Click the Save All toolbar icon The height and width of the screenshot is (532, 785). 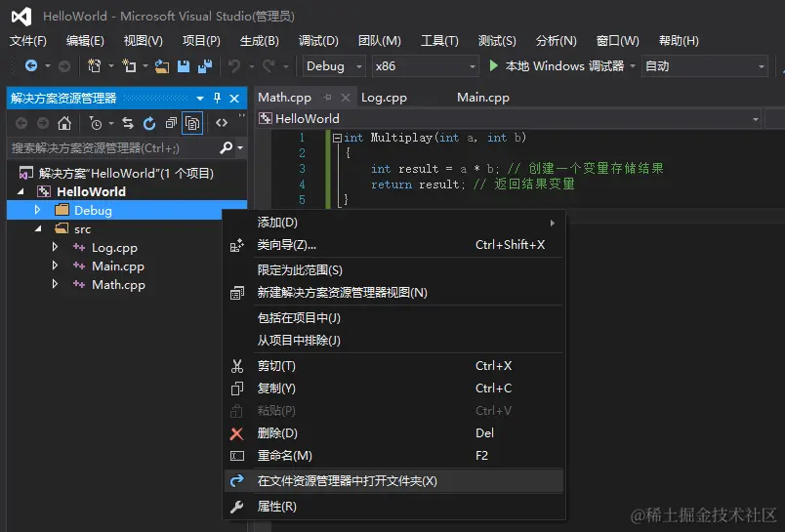click(x=205, y=65)
